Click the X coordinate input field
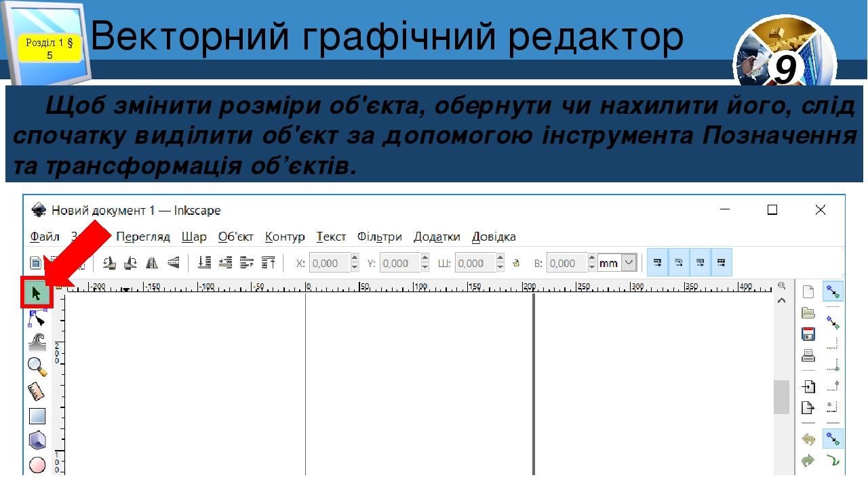This screenshot has width=868, height=488. pos(330,263)
